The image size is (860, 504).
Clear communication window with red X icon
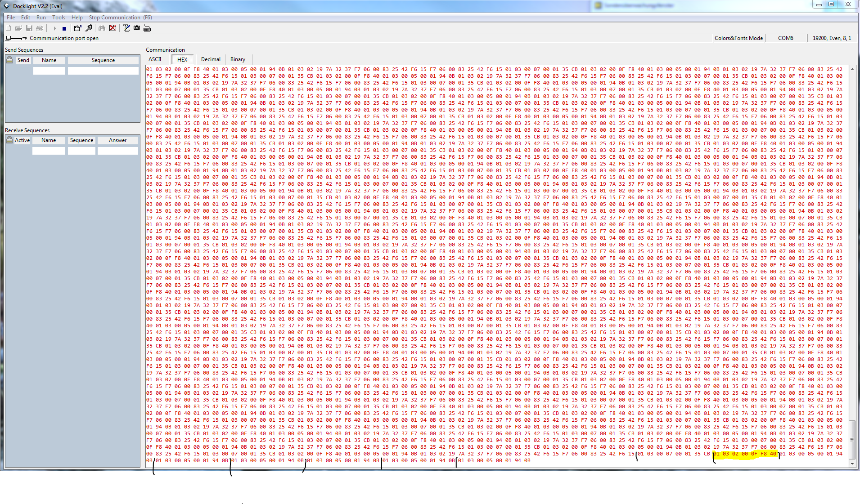[x=113, y=28]
